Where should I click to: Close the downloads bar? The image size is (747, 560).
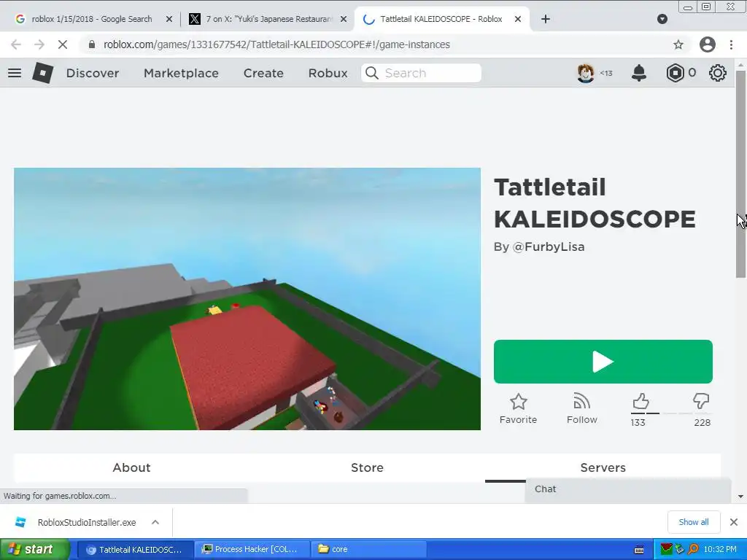coord(734,522)
